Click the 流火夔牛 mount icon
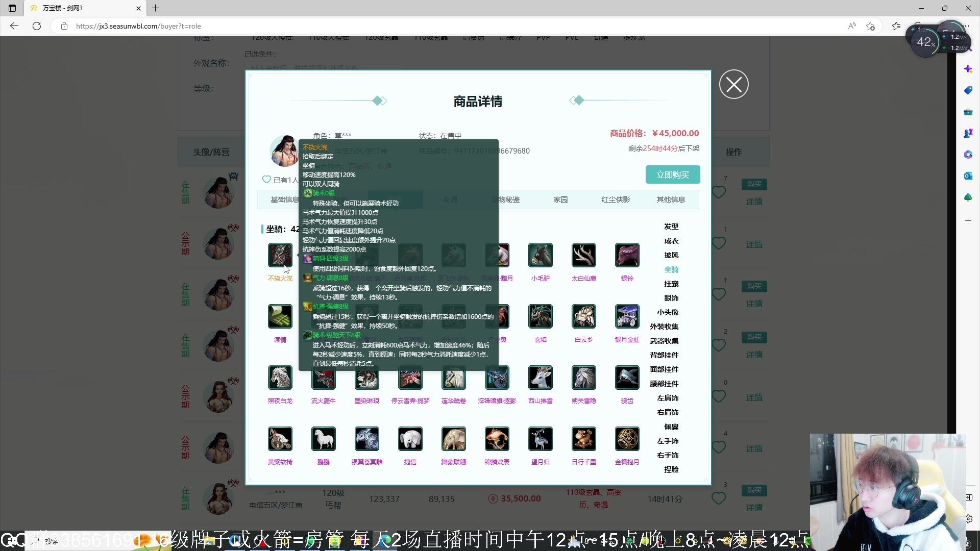This screenshot has height=551, width=980. tap(324, 378)
